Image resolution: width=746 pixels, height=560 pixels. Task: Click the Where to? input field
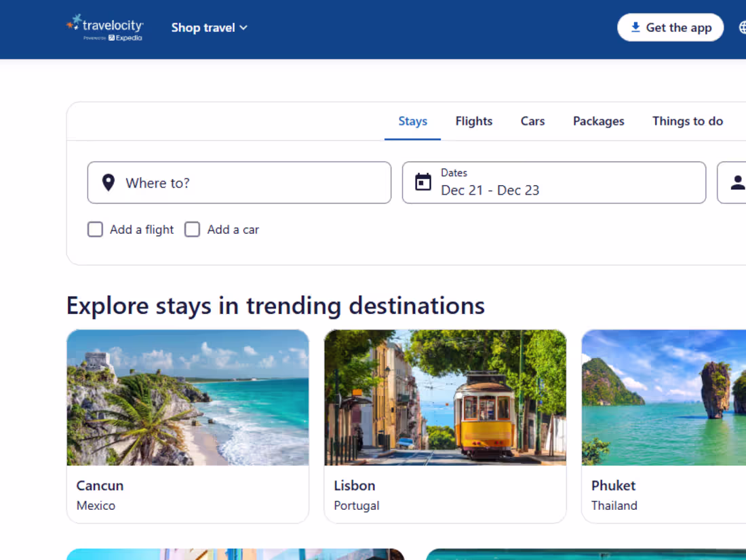(x=239, y=182)
